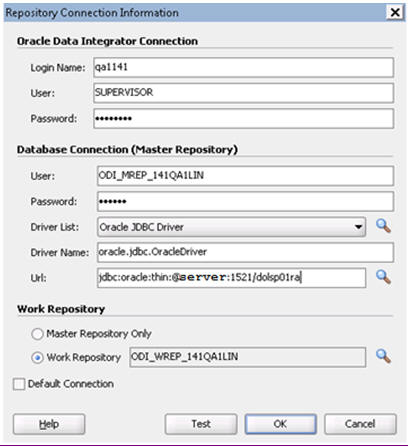Click the SUPERVISOR user field

coord(243,93)
